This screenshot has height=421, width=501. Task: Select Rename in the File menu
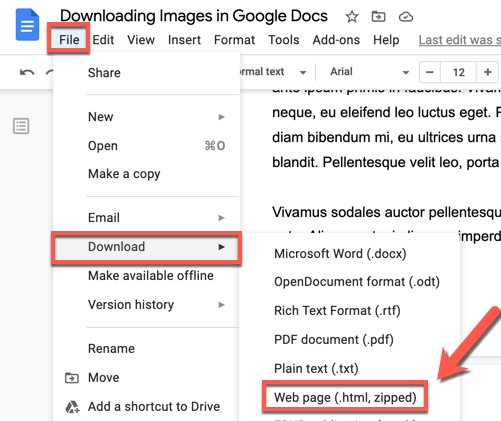click(x=146, y=349)
